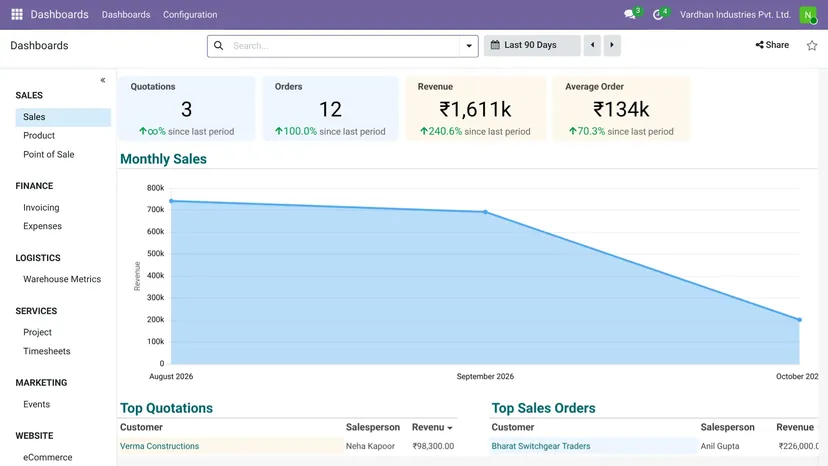
Task: Switch company Vardhan Industries Pvt. Ltd.
Action: click(735, 15)
